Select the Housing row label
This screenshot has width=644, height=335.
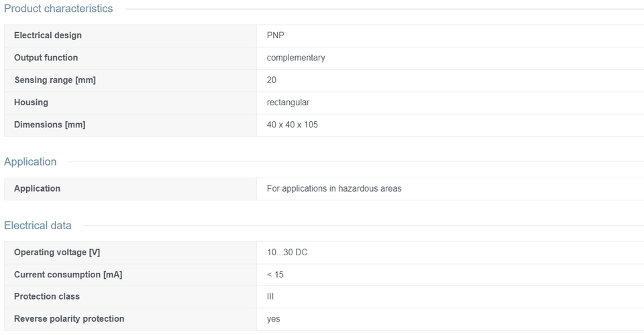32,103
